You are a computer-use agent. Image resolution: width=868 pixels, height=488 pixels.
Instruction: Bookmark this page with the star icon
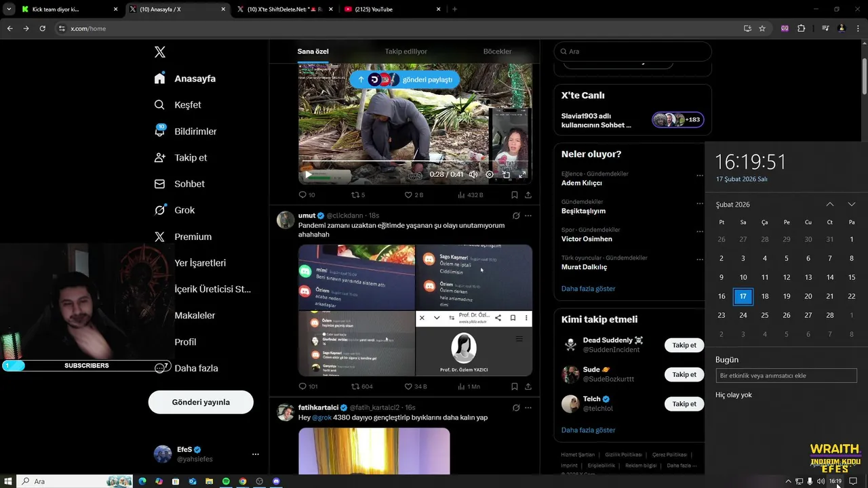pos(762,28)
